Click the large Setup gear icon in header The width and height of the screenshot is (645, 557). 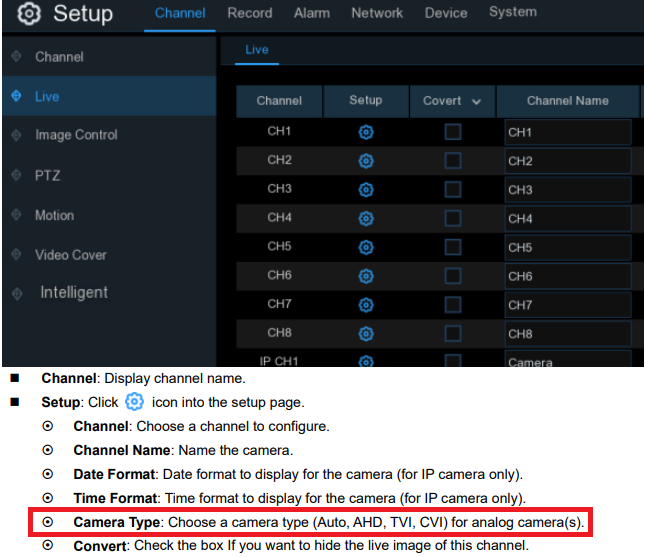(29, 14)
